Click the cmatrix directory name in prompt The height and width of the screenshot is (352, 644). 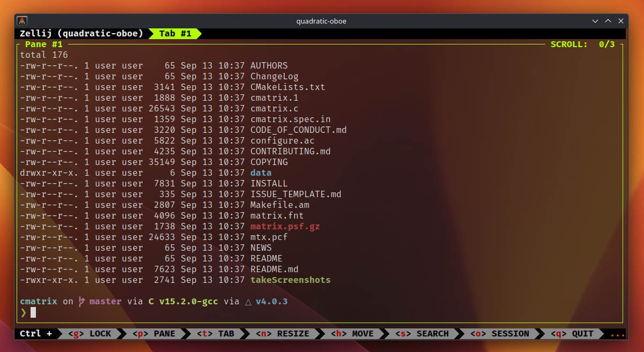[x=39, y=302]
